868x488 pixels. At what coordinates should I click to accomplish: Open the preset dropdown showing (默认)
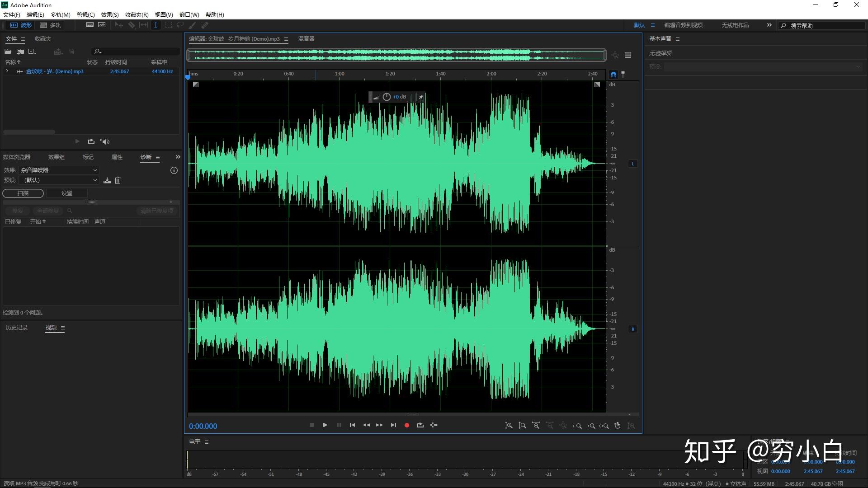[59, 180]
